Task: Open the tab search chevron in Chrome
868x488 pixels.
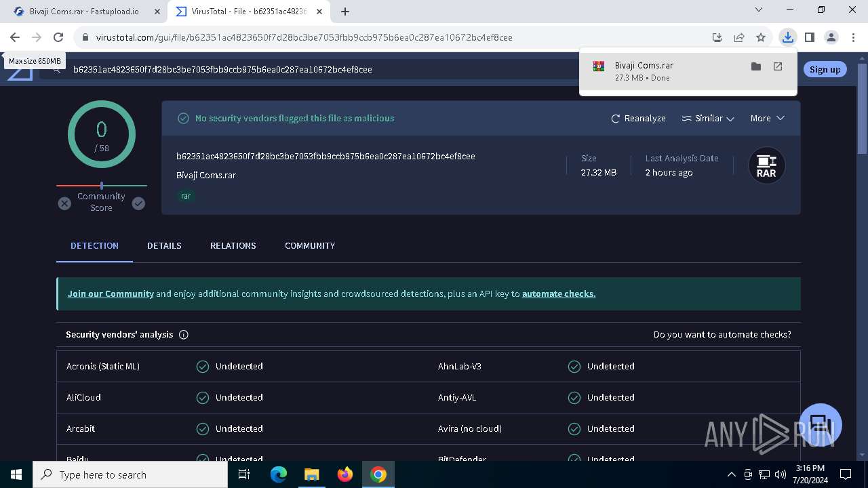Action: click(759, 10)
